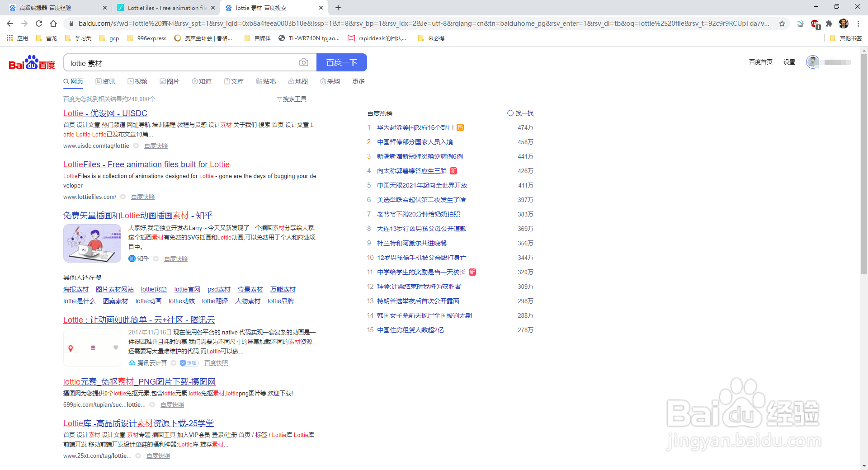Click the 腾讯云 result thumbnail
Viewport: 868px width, 470px height.
[x=92, y=348]
